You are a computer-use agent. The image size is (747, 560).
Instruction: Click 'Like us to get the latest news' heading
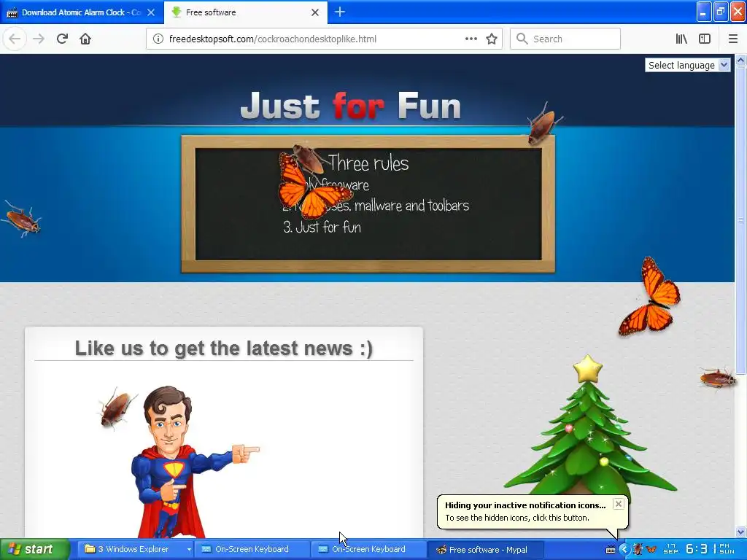pos(224,348)
